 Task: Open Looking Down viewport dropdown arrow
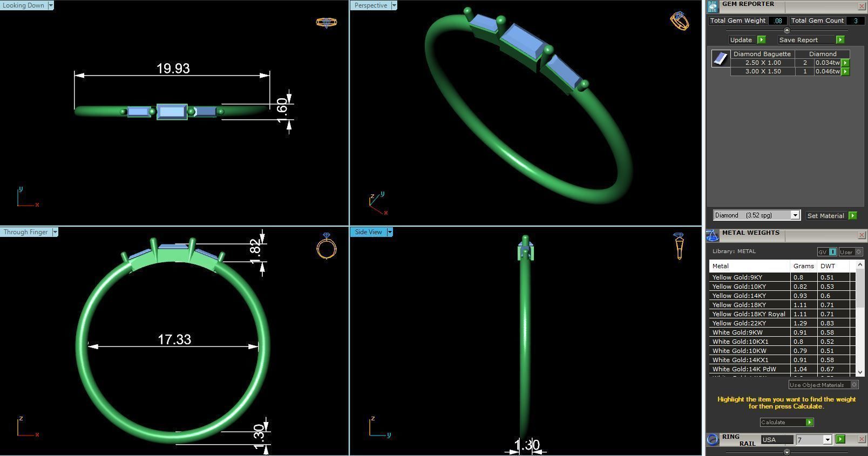51,5
